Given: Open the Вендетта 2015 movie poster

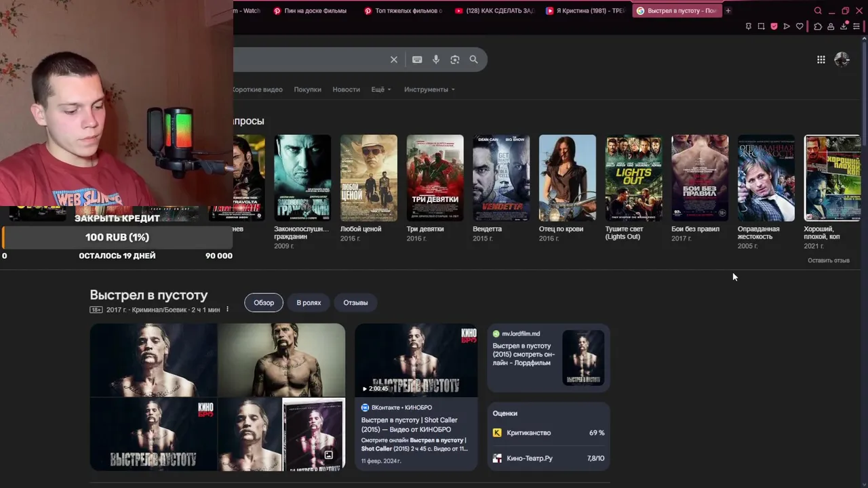Looking at the screenshot, I should pyautogui.click(x=501, y=178).
